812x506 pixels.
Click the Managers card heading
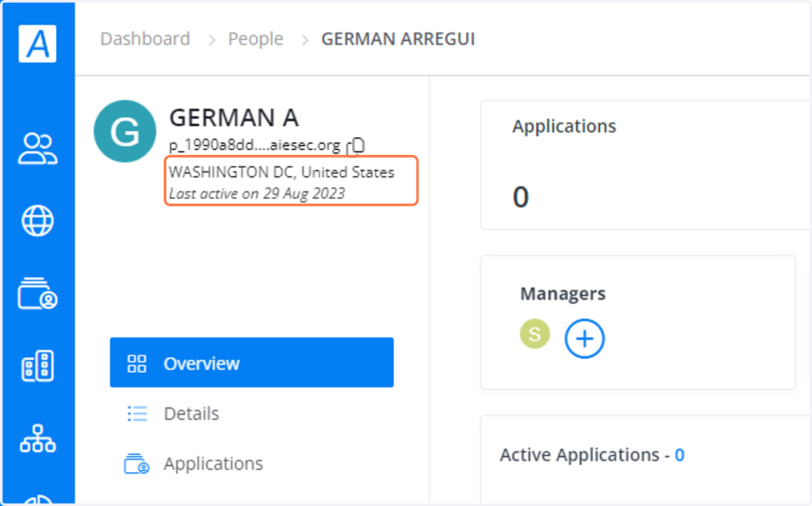(563, 294)
